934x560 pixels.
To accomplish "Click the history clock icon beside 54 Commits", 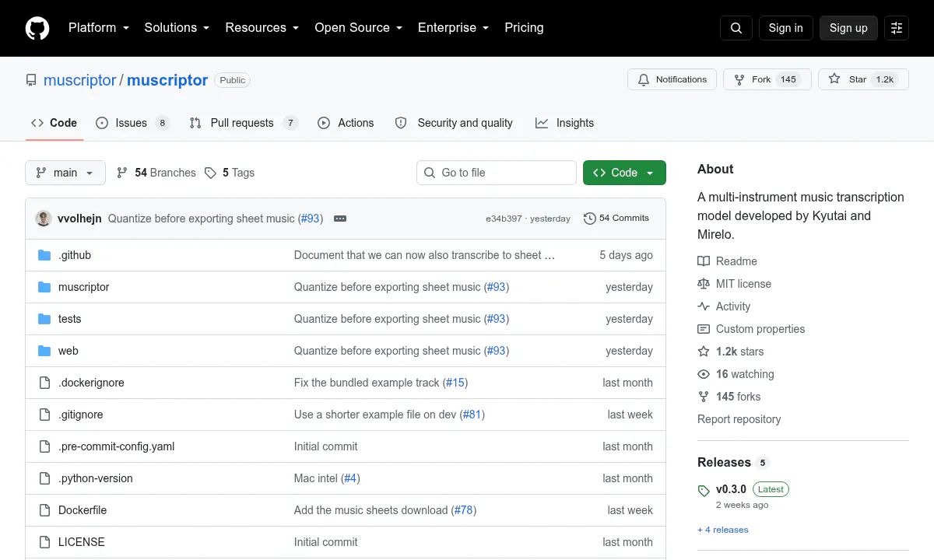I will tap(590, 219).
